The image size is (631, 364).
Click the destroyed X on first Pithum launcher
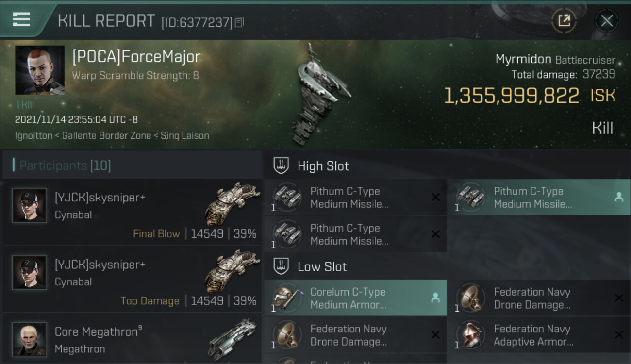coord(435,197)
